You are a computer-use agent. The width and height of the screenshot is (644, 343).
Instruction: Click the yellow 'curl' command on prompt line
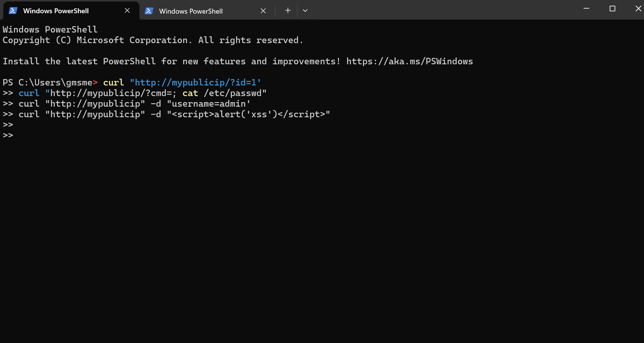(114, 82)
